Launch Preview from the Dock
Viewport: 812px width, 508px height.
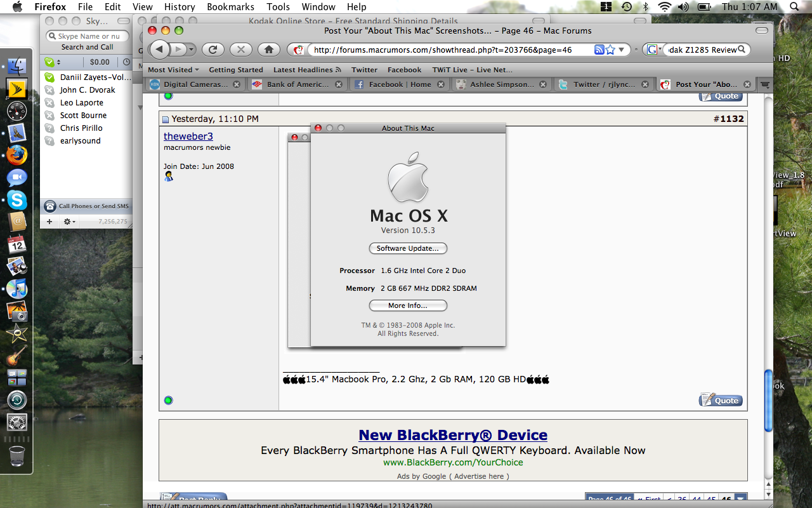click(17, 267)
